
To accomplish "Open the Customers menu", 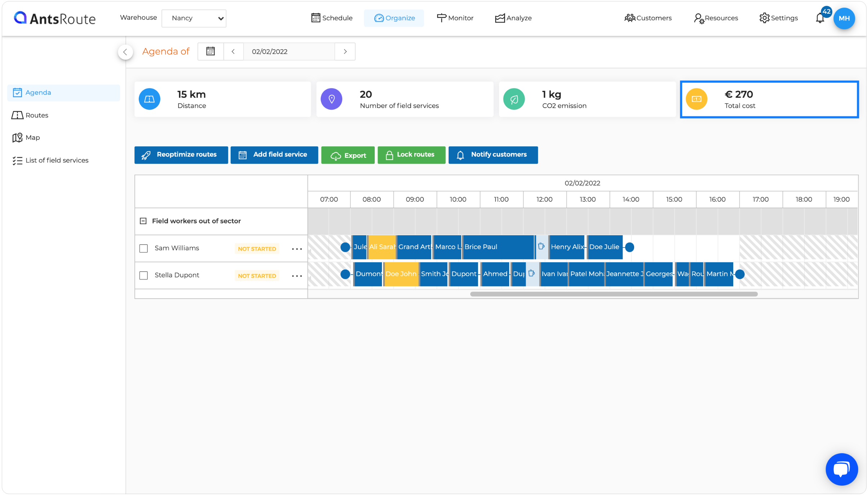I will [x=648, y=18].
